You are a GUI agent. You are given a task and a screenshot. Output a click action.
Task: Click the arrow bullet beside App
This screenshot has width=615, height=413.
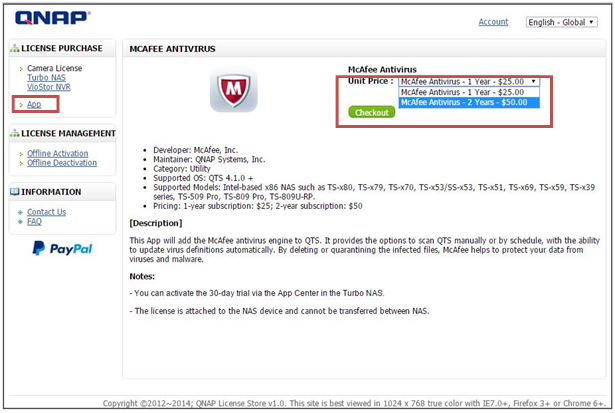pyautogui.click(x=21, y=105)
